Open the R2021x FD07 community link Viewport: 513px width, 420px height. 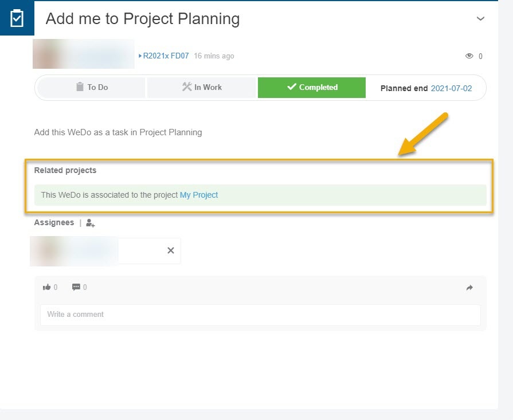click(x=166, y=56)
